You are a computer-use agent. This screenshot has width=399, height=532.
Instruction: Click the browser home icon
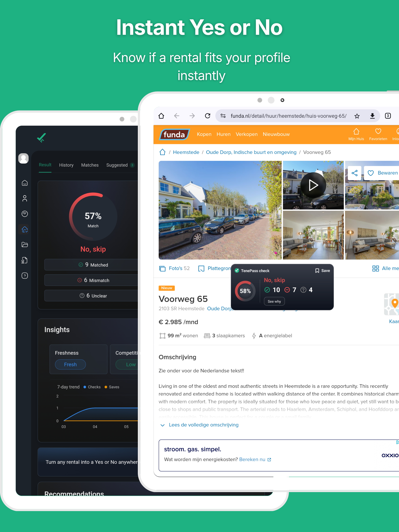tap(161, 116)
